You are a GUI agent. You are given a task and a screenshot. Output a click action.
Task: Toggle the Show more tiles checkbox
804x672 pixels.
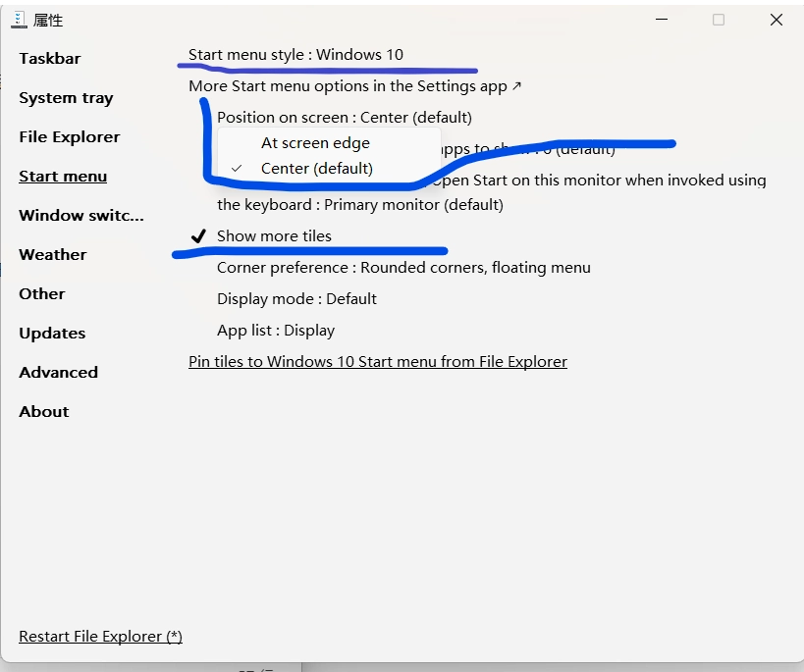pyautogui.click(x=274, y=236)
